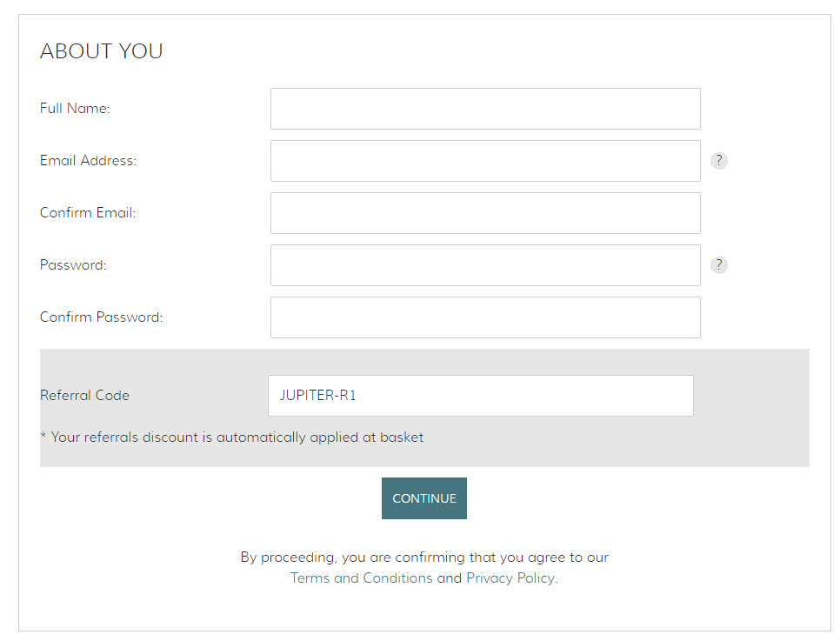This screenshot has width=840, height=641.
Task: Click the ABOUT YOU heading
Action: [x=101, y=51]
